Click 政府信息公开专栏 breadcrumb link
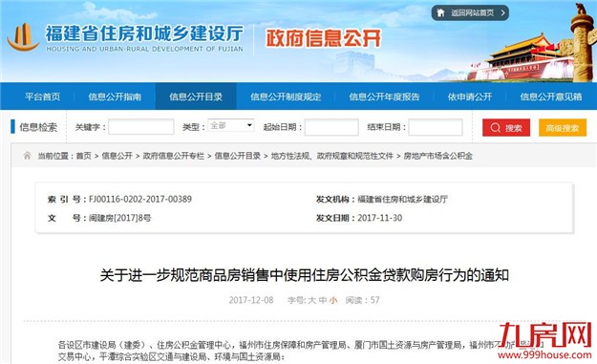 pos(173,156)
